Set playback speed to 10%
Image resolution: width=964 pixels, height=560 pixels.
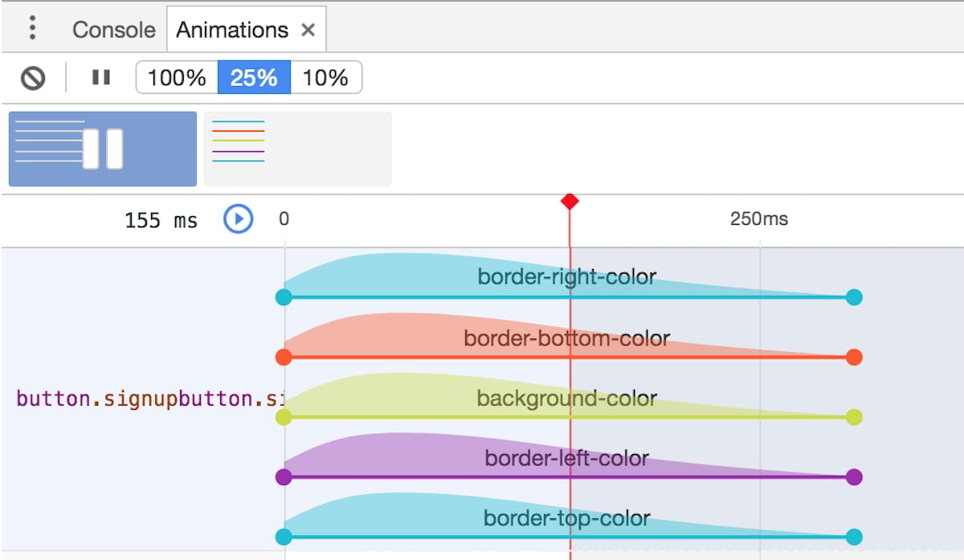tap(326, 78)
